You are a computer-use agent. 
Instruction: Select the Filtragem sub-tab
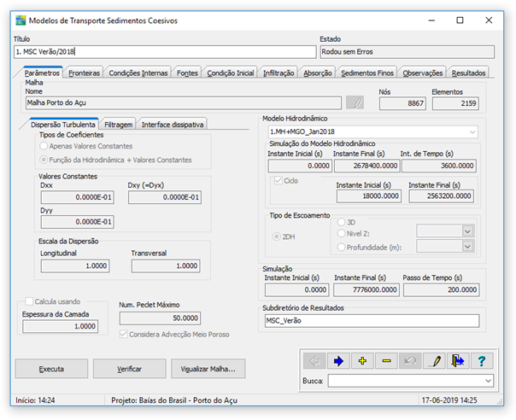click(119, 125)
